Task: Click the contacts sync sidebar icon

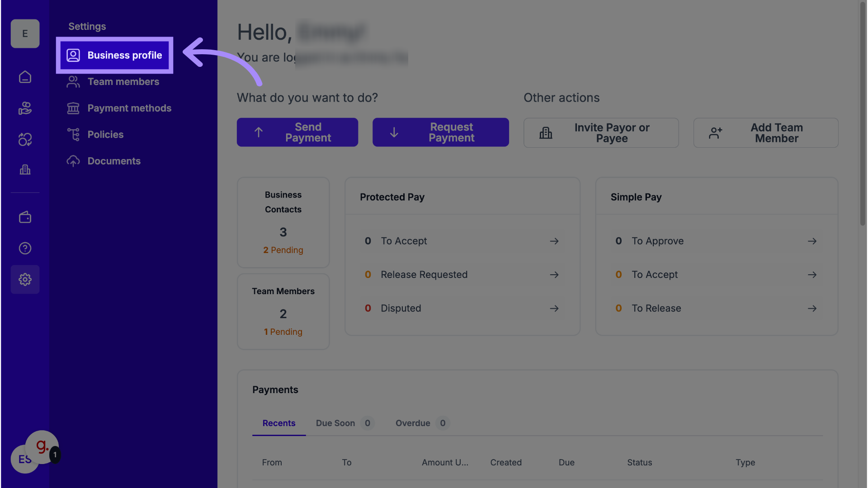Action: pyautogui.click(x=25, y=140)
